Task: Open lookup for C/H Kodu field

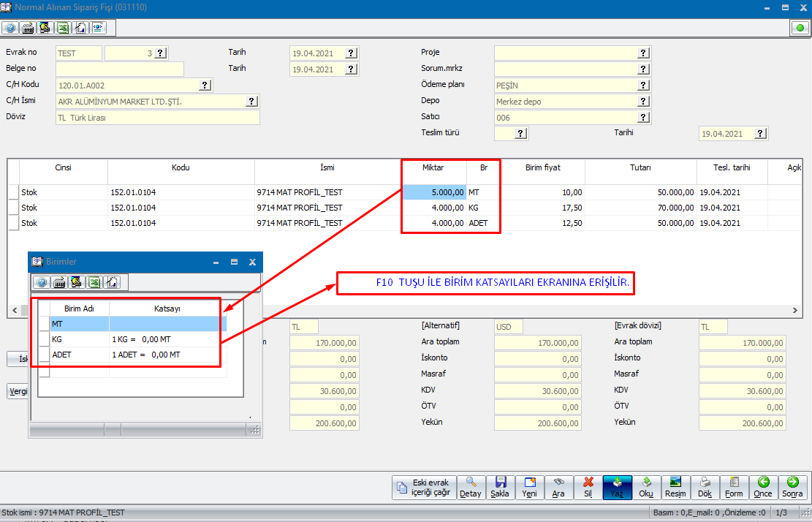Action: coord(205,85)
